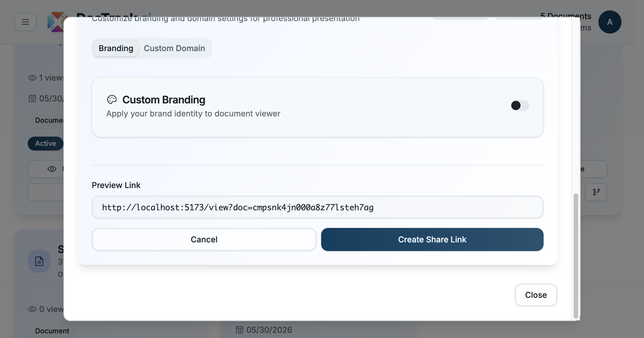Click the 05/30/2026 date text
644x338 pixels.
tap(269, 330)
